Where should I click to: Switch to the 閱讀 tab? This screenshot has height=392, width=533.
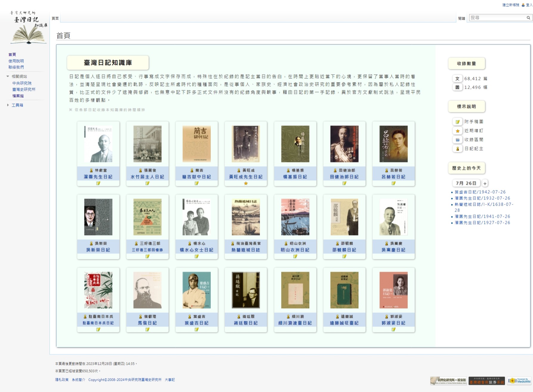click(x=461, y=18)
